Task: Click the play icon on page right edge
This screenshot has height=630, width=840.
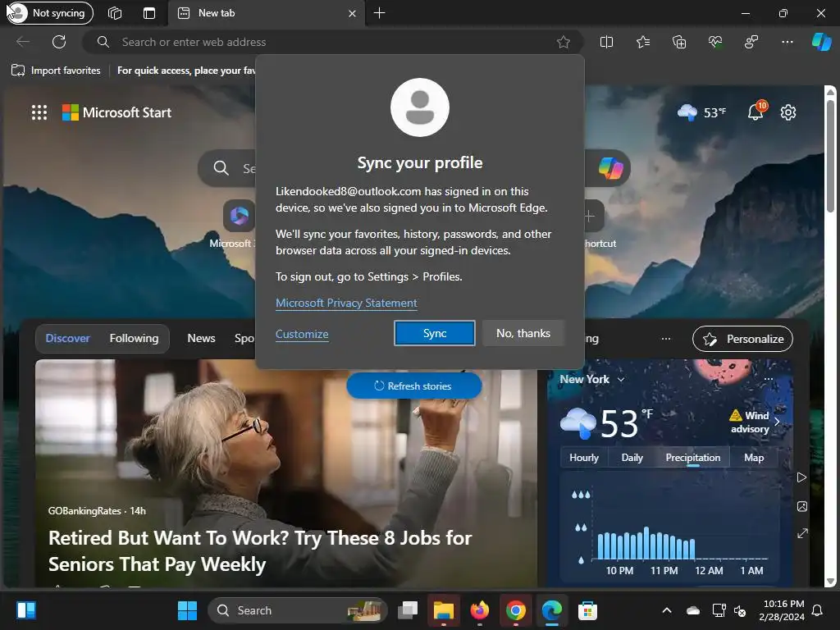Action: [801, 477]
